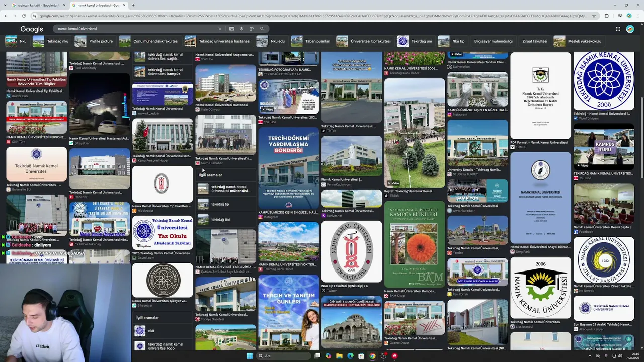Viewport: 644px width, 362px height.
Task: Apply the 'Ziraat fakültesi' chip
Action: pos(534,41)
